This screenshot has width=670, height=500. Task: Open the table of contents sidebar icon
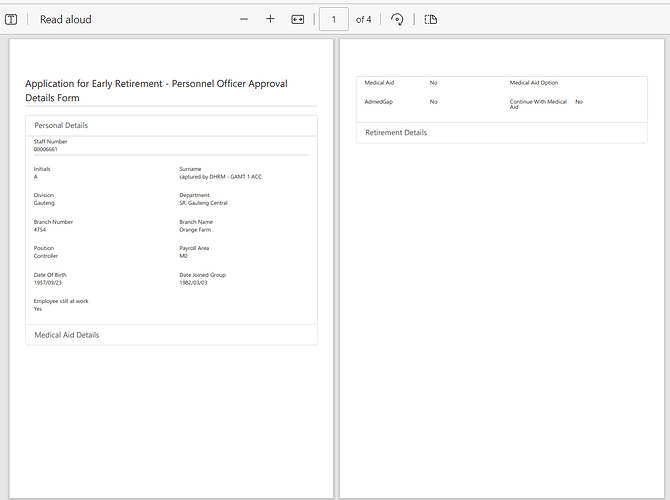click(11, 19)
